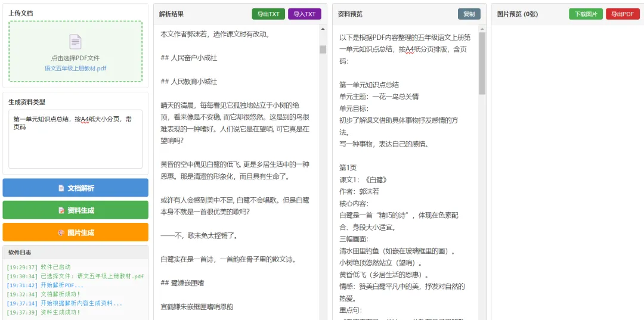This screenshot has width=644, height=320.
Task: Launch the orange 图片生成 button
Action: pyautogui.click(x=75, y=232)
